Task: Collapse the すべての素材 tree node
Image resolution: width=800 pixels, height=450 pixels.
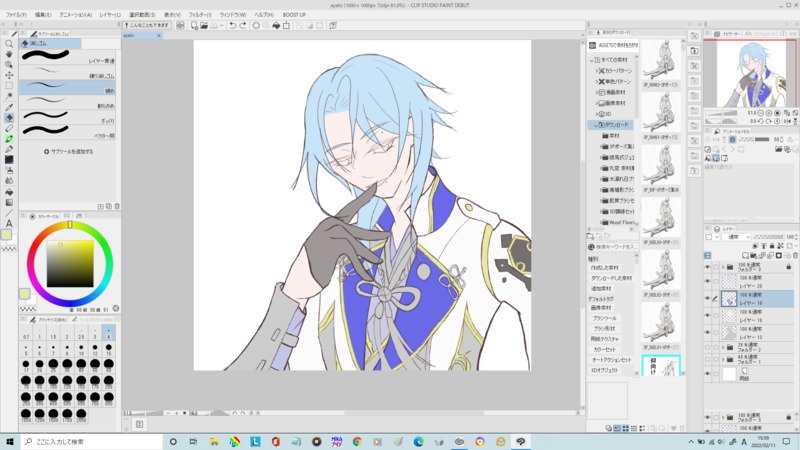Action: pyautogui.click(x=592, y=60)
